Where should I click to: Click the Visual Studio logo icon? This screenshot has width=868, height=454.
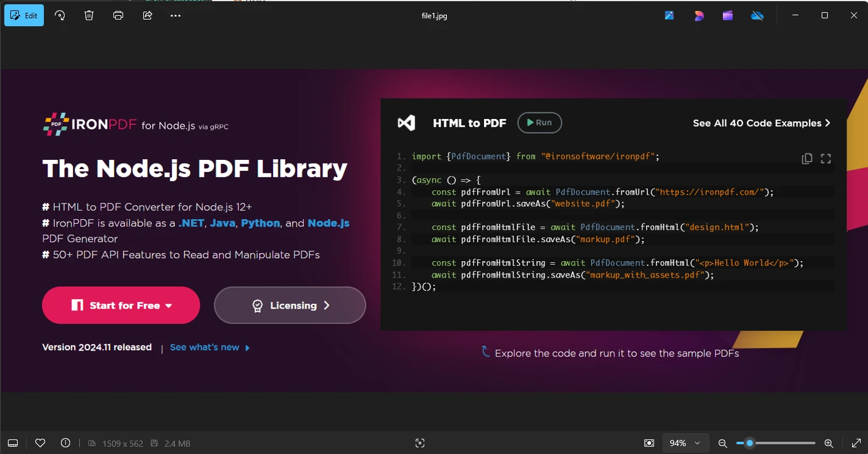tap(406, 123)
